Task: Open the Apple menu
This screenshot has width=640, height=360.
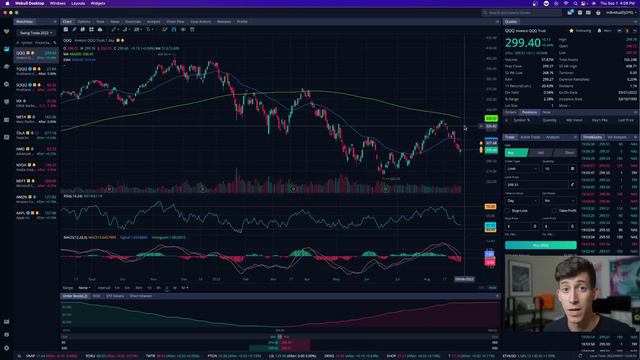Action: point(7,3)
